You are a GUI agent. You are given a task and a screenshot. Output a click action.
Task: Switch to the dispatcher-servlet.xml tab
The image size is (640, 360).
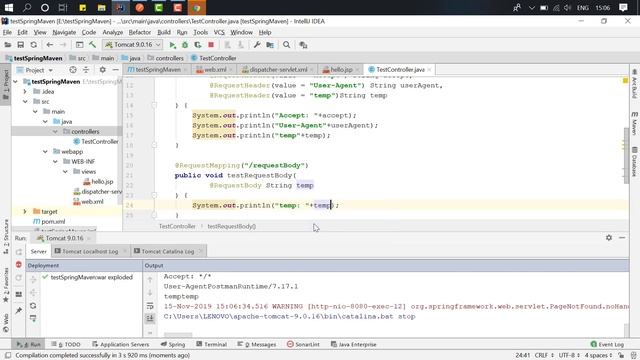(x=278, y=70)
